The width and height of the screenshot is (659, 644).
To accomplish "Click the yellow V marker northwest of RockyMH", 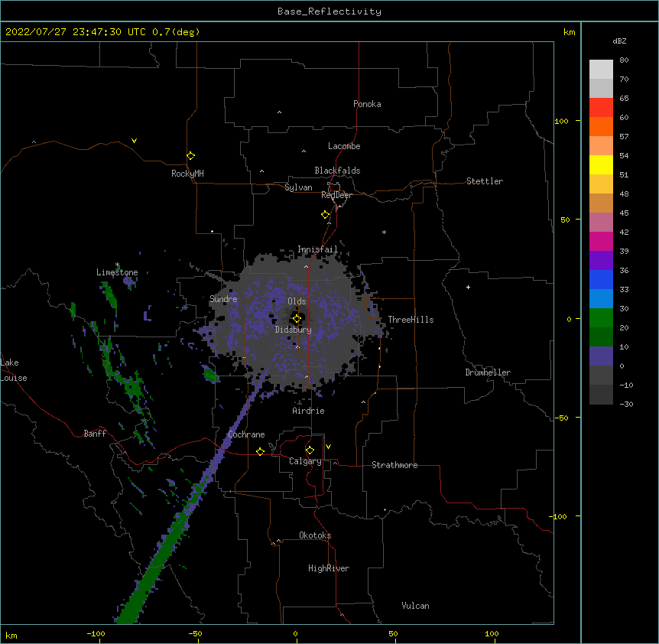I will tap(134, 141).
